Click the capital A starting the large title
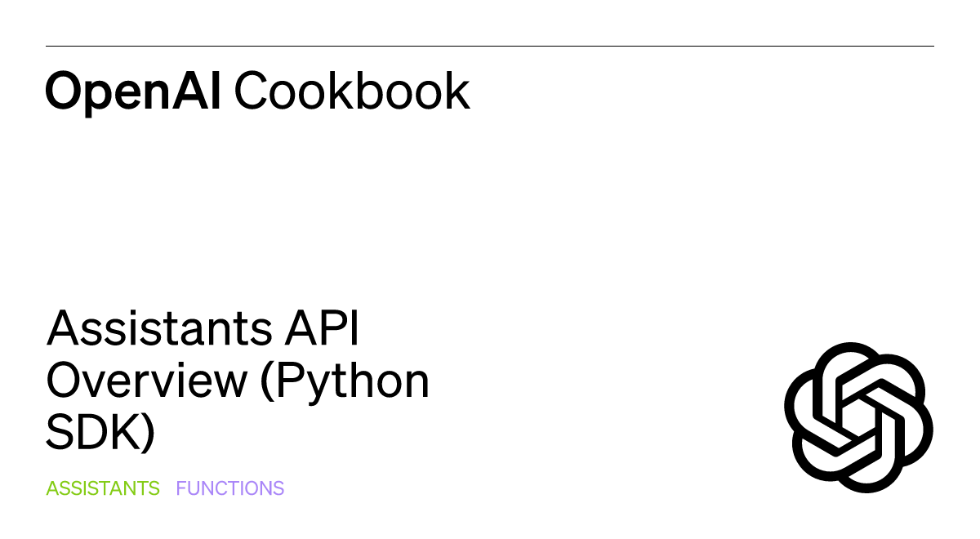This screenshot has width=980, height=539. tap(63, 329)
